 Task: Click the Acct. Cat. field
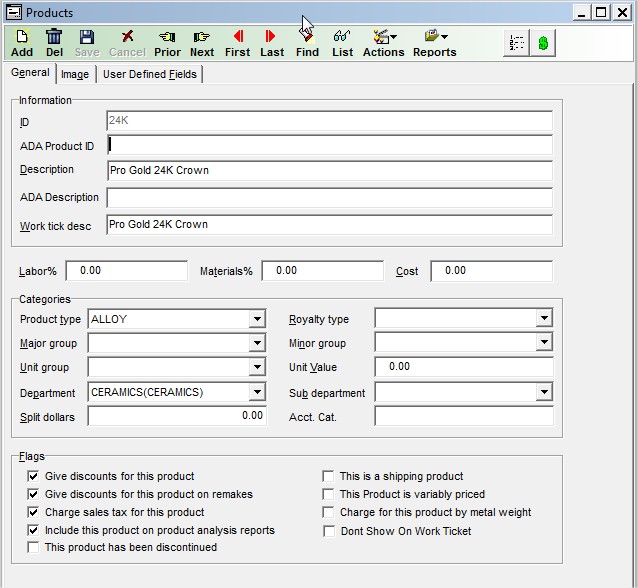pyautogui.click(x=464, y=416)
